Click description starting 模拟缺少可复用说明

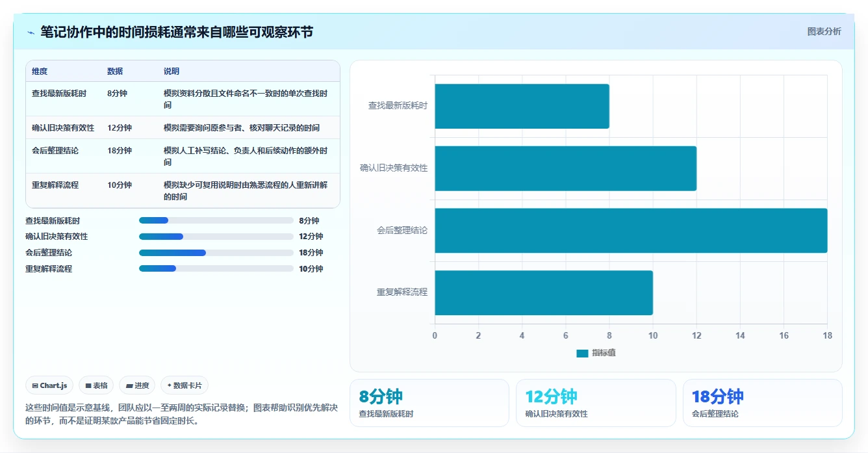(x=246, y=191)
